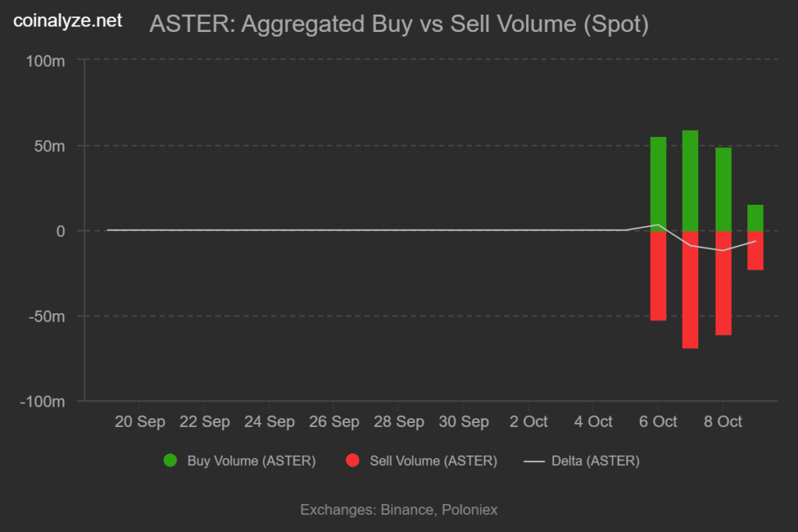The image size is (798, 532).
Task: Toggle the Buy Volume (ASTER) legend label
Action: click(251, 460)
